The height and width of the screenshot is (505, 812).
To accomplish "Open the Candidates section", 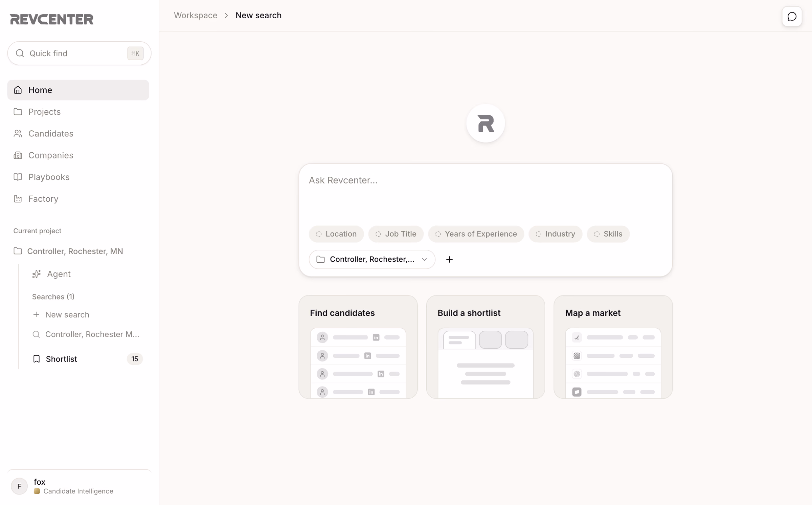I will click(x=78, y=133).
